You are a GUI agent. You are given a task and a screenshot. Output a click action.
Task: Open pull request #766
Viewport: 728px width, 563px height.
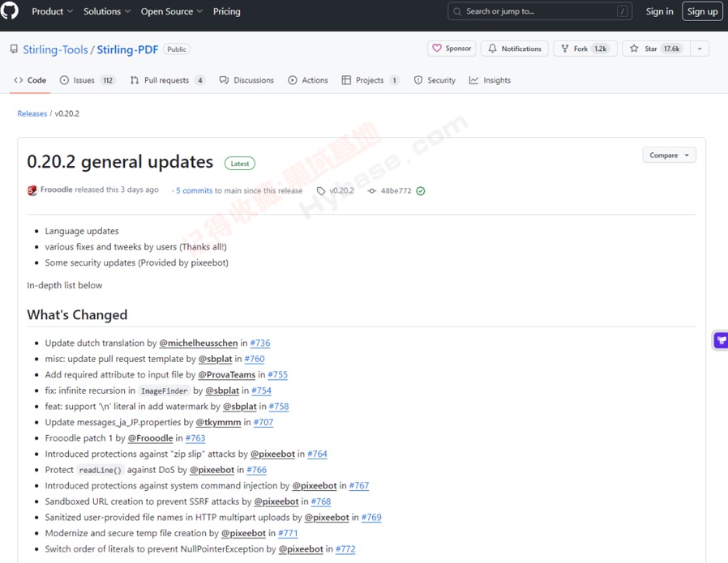[x=257, y=470]
